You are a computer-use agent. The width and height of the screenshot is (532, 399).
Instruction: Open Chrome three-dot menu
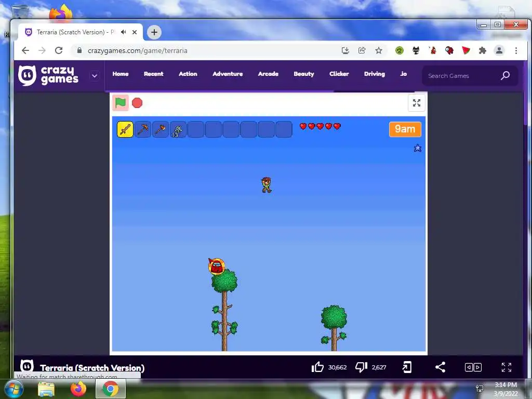pos(516,50)
